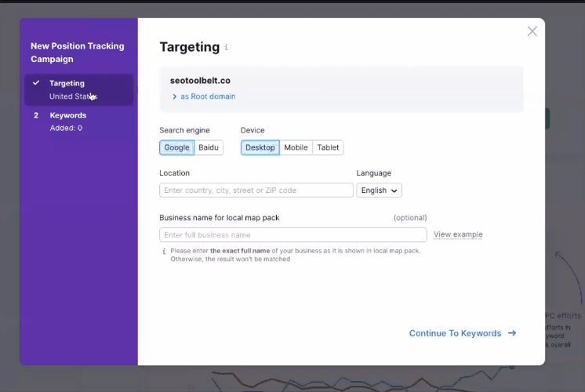Viewport: 585px width, 392px height.
Task: Click the info icon beside exact full name note
Action: [164, 251]
